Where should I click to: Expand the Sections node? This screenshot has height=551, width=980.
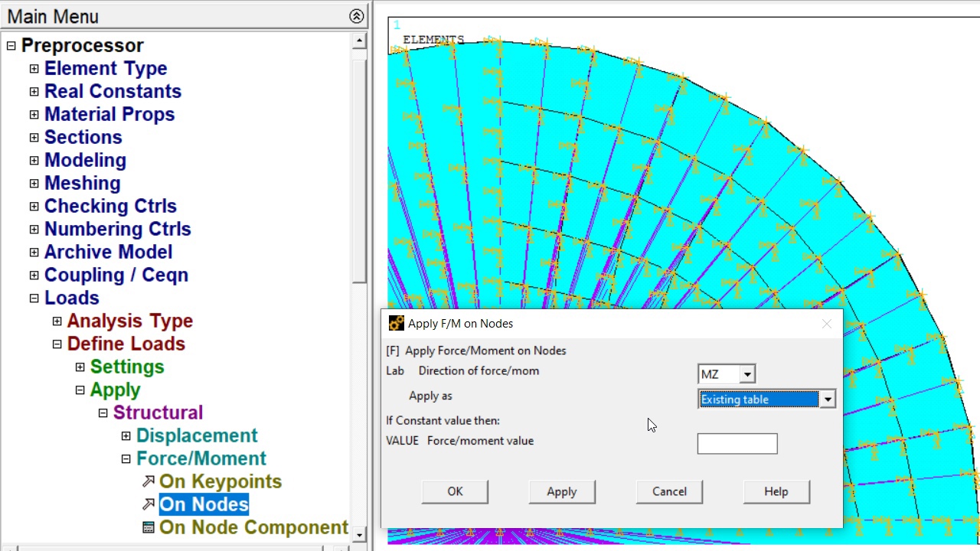point(34,138)
